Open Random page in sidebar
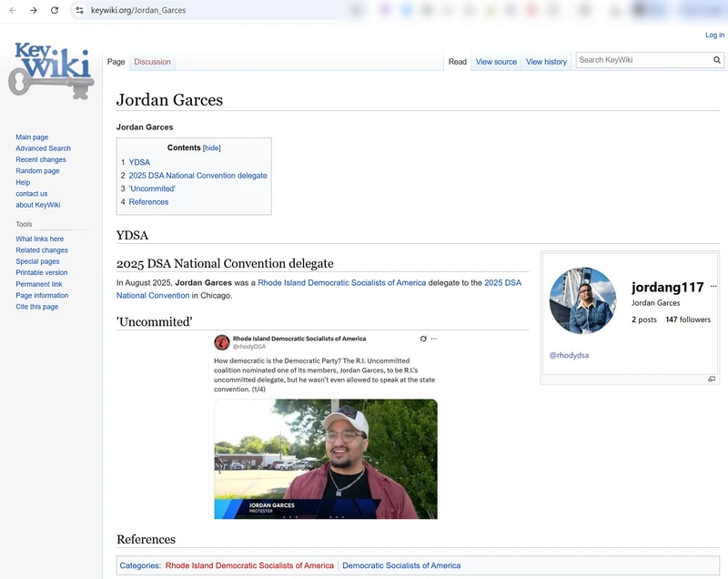 [37, 171]
